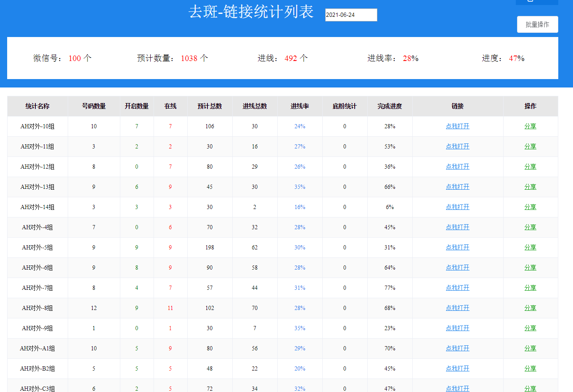Click 分享 for AH对外-6组 row
This screenshot has width=573, height=392.
(530, 268)
